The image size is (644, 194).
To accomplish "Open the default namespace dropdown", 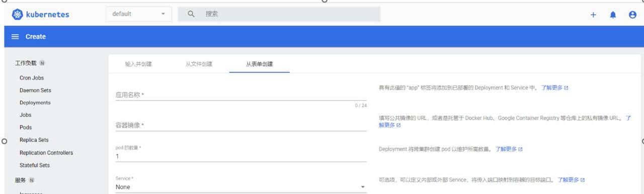I will (139, 14).
